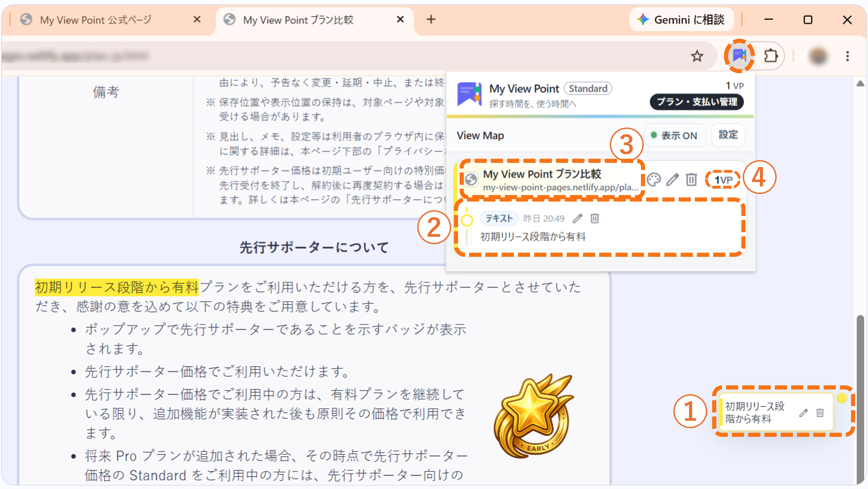
Task: Edit the page entry title with pencil icon
Action: [x=673, y=180]
